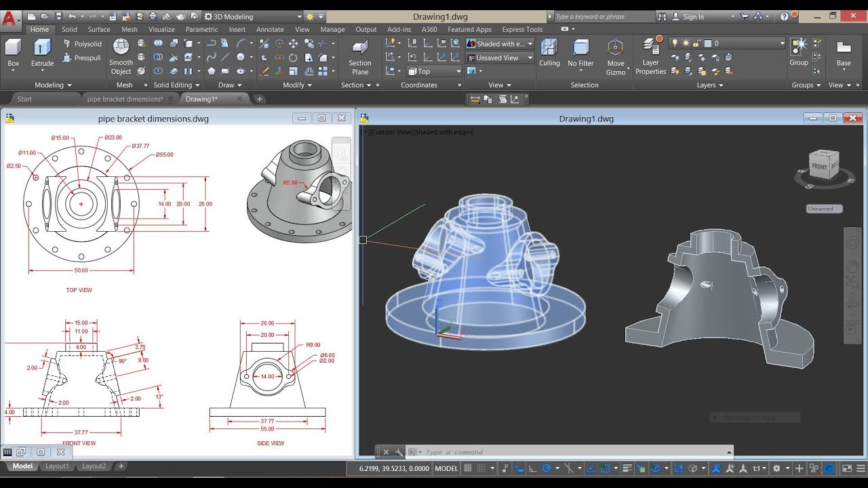Select the Move Gizmo tool
The height and width of the screenshot is (488, 868).
[x=616, y=57]
